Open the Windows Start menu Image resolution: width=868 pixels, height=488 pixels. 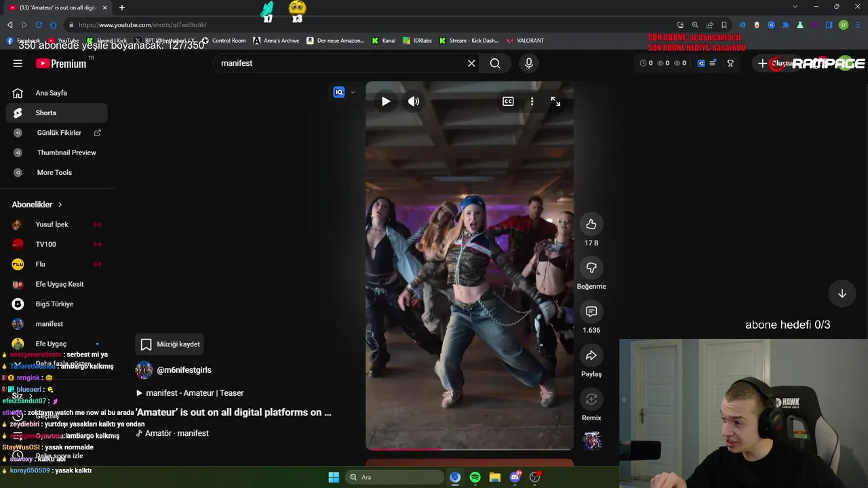point(334,477)
